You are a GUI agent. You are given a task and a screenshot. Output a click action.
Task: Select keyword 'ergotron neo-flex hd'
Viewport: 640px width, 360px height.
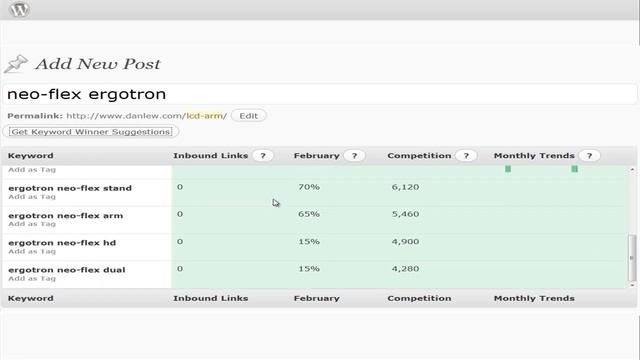[62, 243]
